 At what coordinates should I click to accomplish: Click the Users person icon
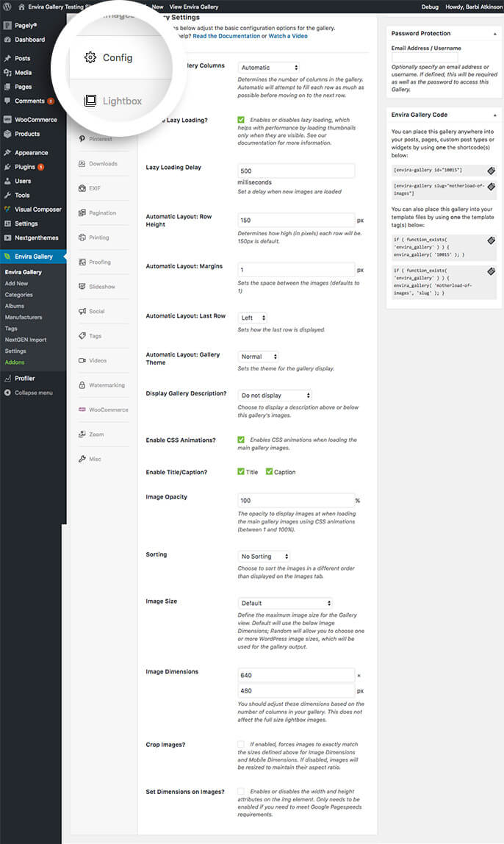(7, 181)
